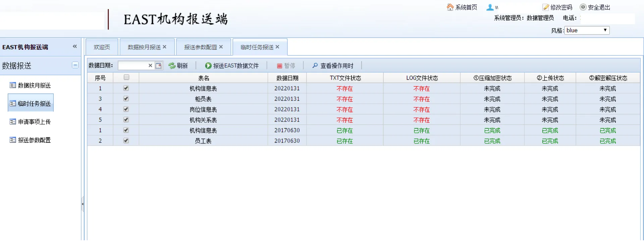The width and height of the screenshot is (644, 248).
Task: Open the calendar date picker icon
Action: (159, 66)
